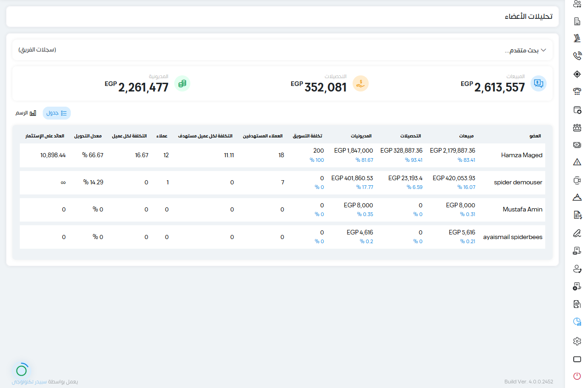Switch to the الرسم chart view

tap(26, 113)
